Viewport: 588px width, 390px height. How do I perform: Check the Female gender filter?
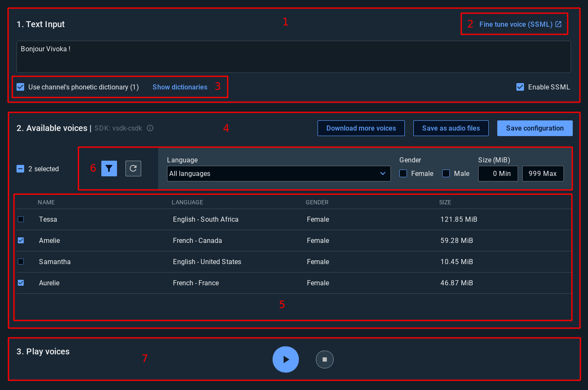403,173
